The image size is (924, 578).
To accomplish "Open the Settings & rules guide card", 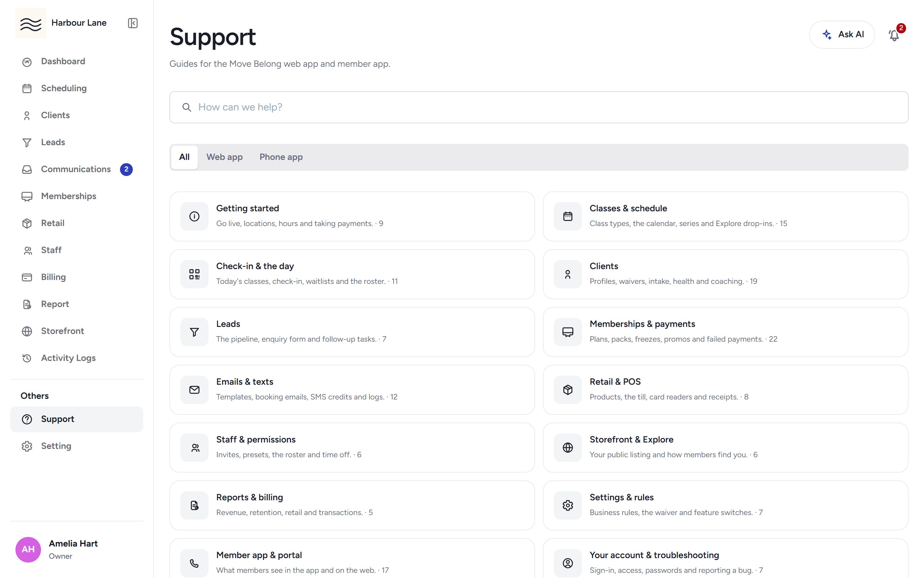I will tap(725, 505).
